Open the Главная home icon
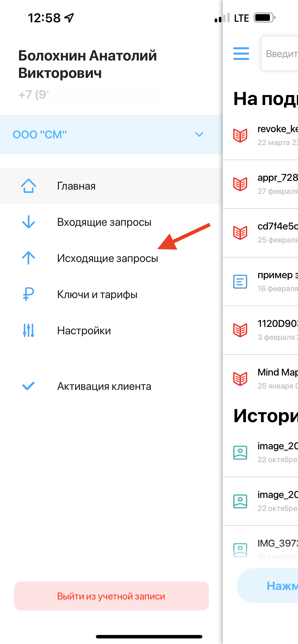Screen dimensions: 298x644 (29, 186)
